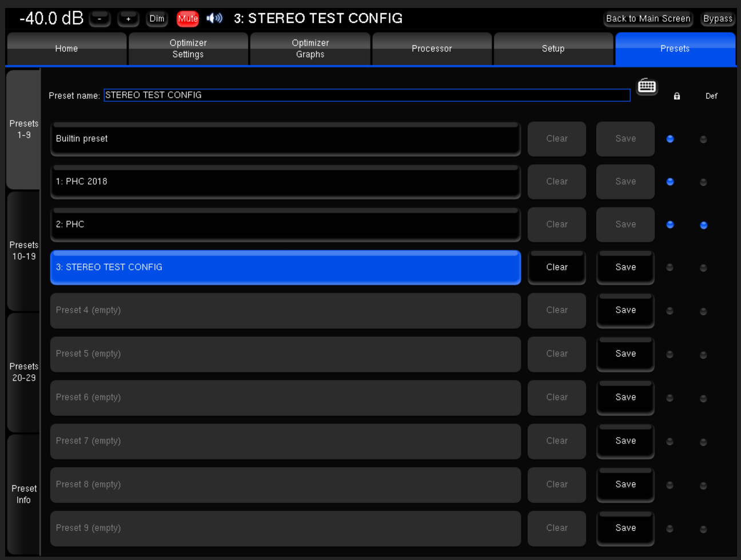Image resolution: width=741 pixels, height=560 pixels.
Task: Open the Optimizer Settings tab
Action: pyautogui.click(x=188, y=49)
